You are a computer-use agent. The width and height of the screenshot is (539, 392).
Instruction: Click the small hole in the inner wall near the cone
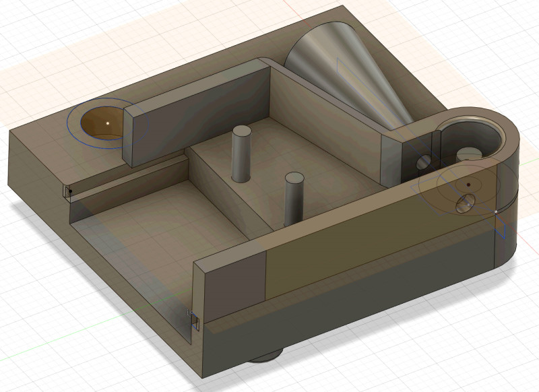click(x=424, y=162)
